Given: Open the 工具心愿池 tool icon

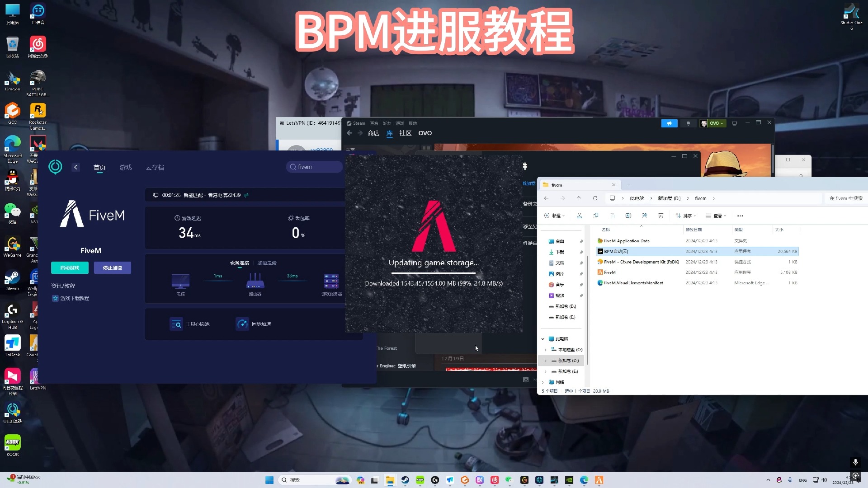Looking at the screenshot, I should (x=176, y=324).
